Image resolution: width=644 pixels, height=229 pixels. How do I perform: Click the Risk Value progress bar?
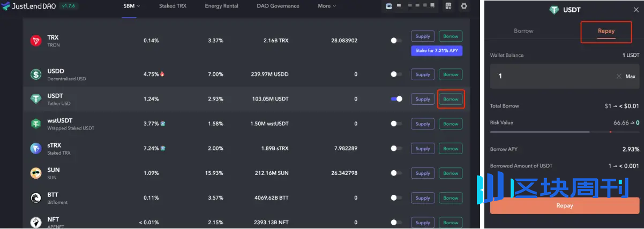pos(565,132)
